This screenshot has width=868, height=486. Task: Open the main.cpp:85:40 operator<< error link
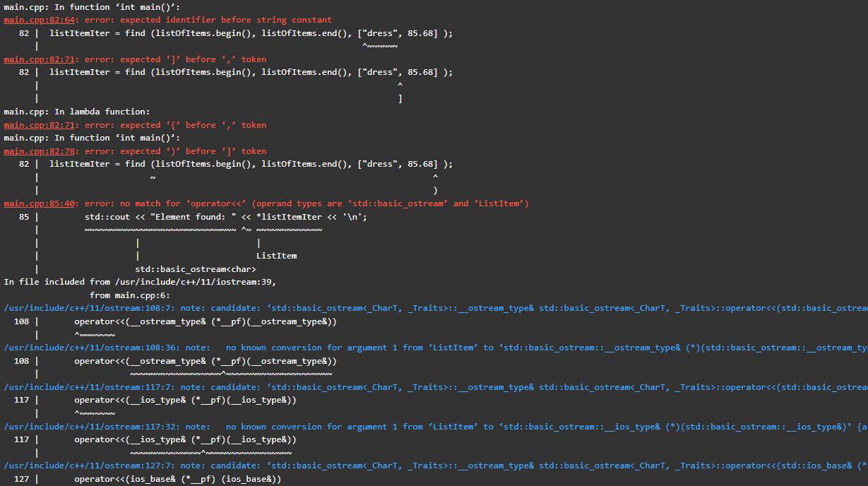[39, 203]
